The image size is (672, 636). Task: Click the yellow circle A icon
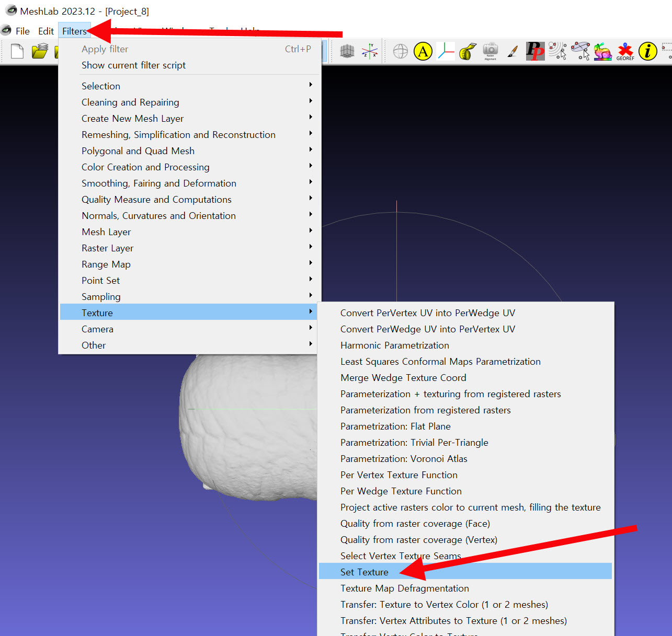tap(423, 51)
